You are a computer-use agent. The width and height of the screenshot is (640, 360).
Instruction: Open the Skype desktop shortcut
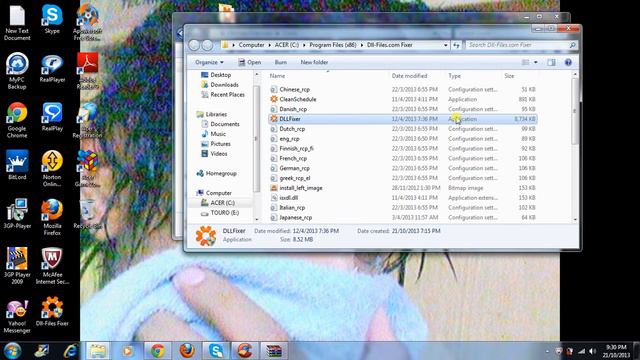52,19
